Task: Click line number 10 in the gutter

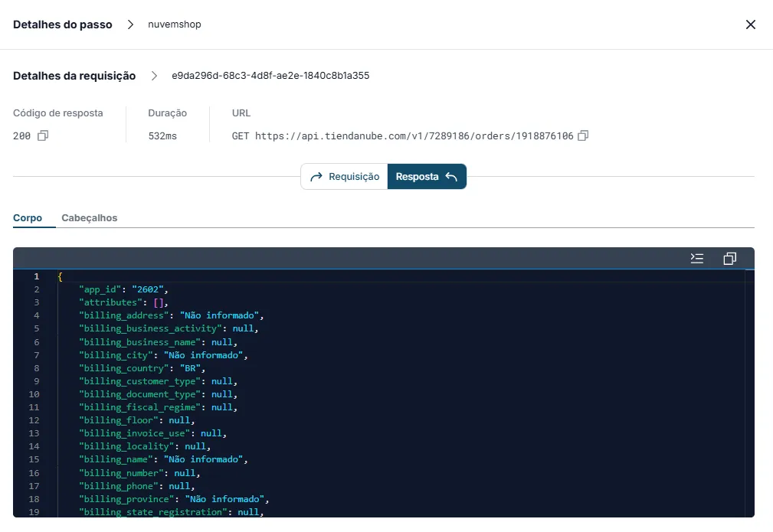Action: pyautogui.click(x=34, y=394)
